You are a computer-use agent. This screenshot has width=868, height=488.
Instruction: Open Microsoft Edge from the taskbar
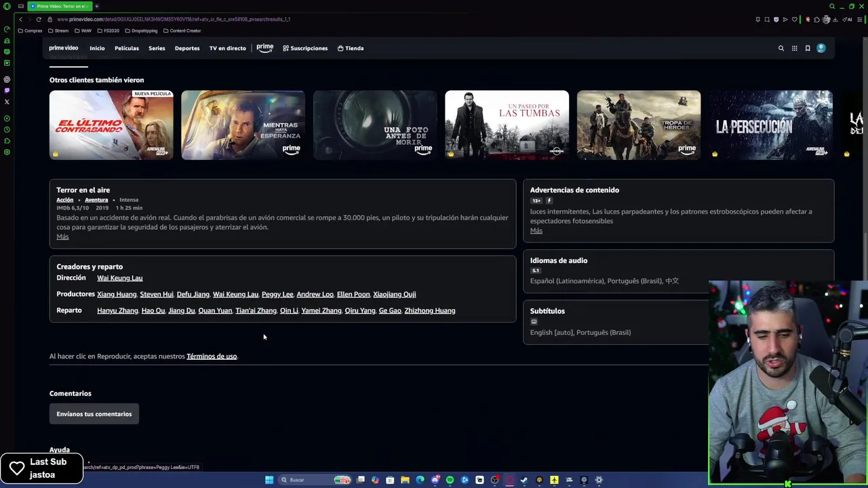pos(420,480)
